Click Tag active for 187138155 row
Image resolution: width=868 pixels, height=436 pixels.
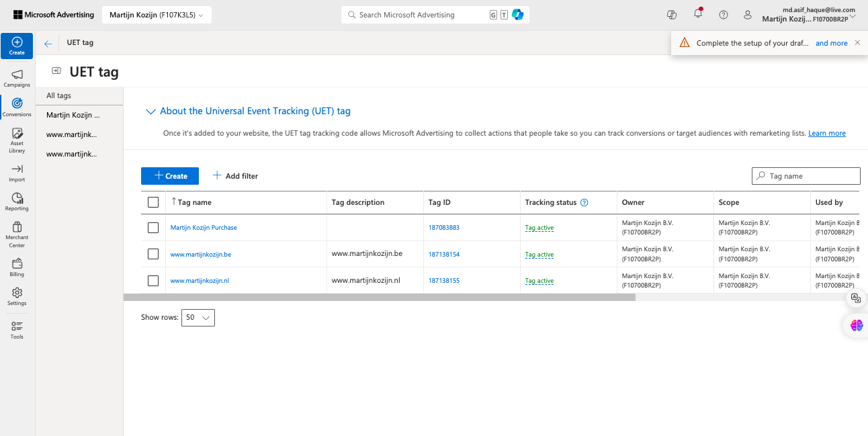[539, 281]
